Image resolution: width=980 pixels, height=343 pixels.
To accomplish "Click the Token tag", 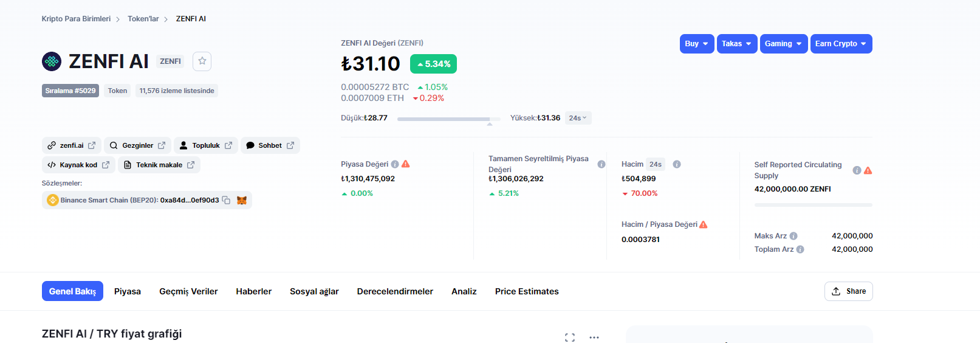I will 117,91.
